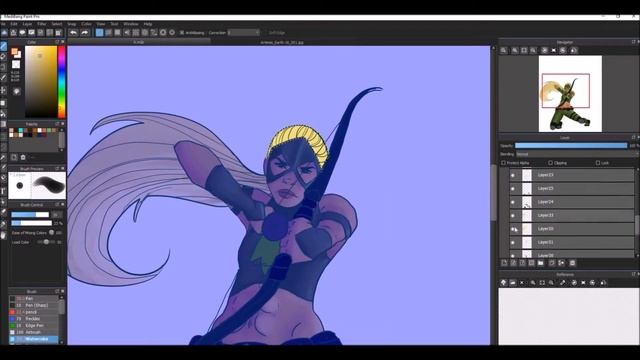Enable the layer Lock checkbox
Viewport: 640px width, 360px height.
click(598, 163)
